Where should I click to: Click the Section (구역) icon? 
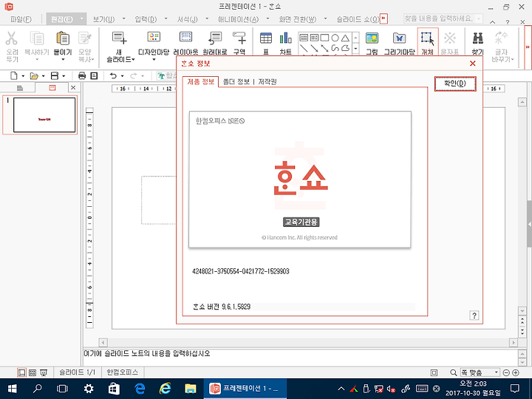(239, 38)
